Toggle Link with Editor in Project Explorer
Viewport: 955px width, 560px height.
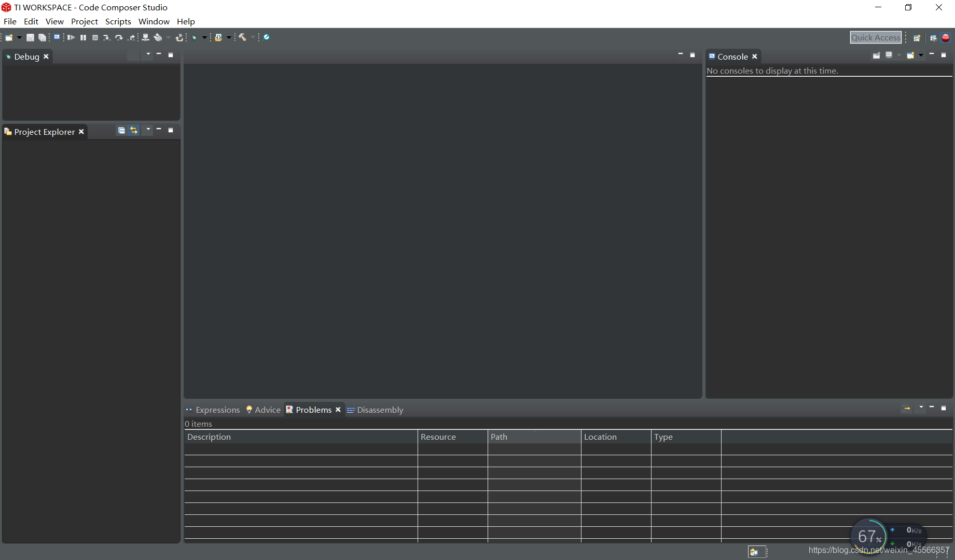click(134, 130)
